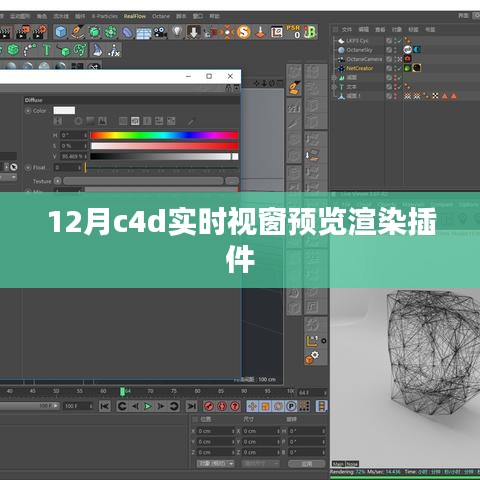Open the coordinate mode dropdown under Z position
Image resolution: width=480 pixels, height=480 pixels.
click(215, 463)
